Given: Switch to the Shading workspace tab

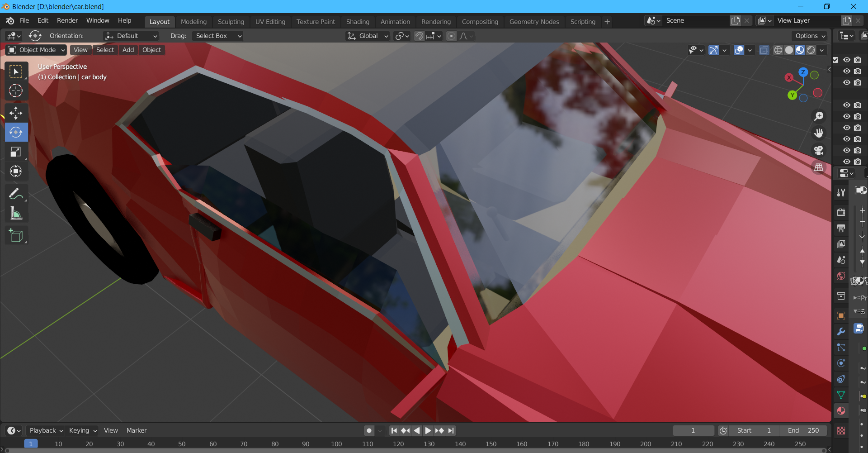Looking at the screenshot, I should 358,22.
